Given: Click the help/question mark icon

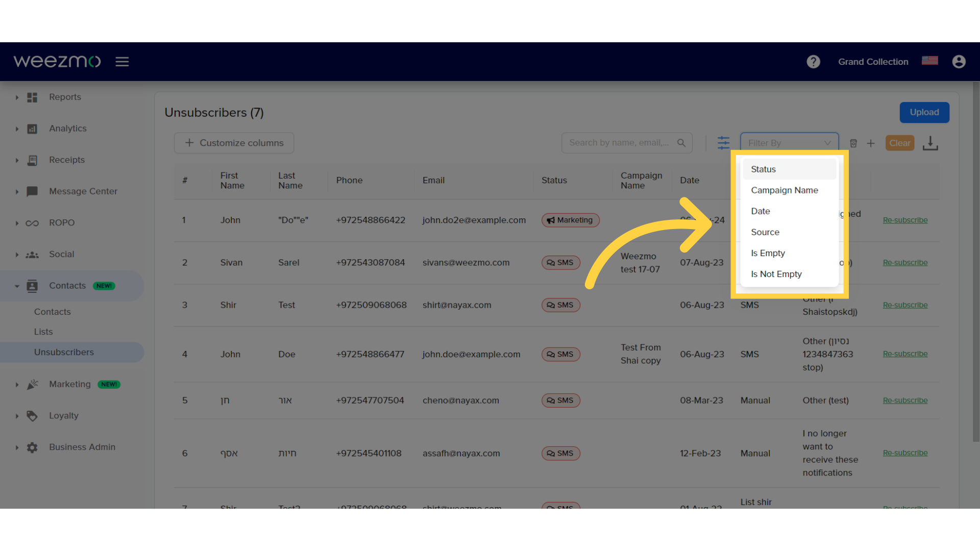Looking at the screenshot, I should point(814,61).
